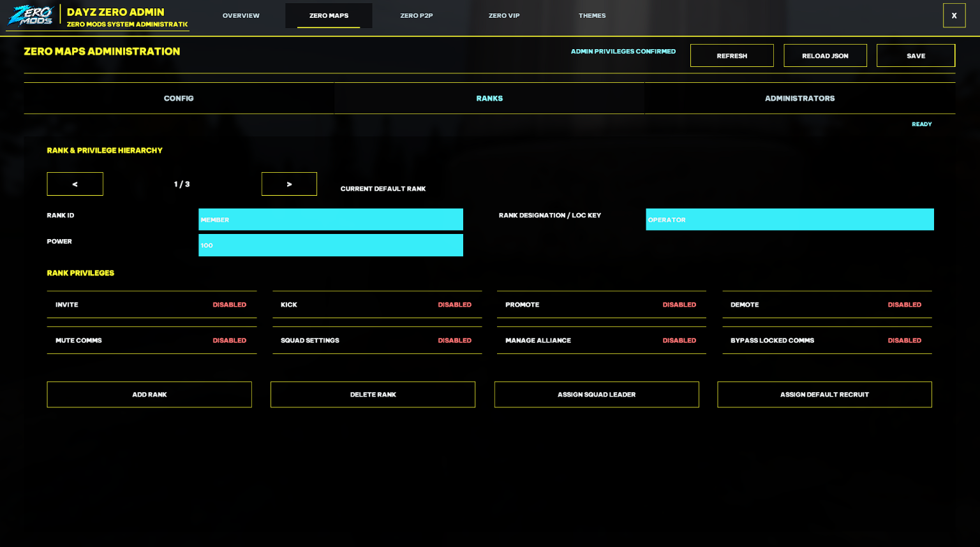The image size is (980, 547).
Task: Open the Zero VIP tab
Action: (504, 16)
